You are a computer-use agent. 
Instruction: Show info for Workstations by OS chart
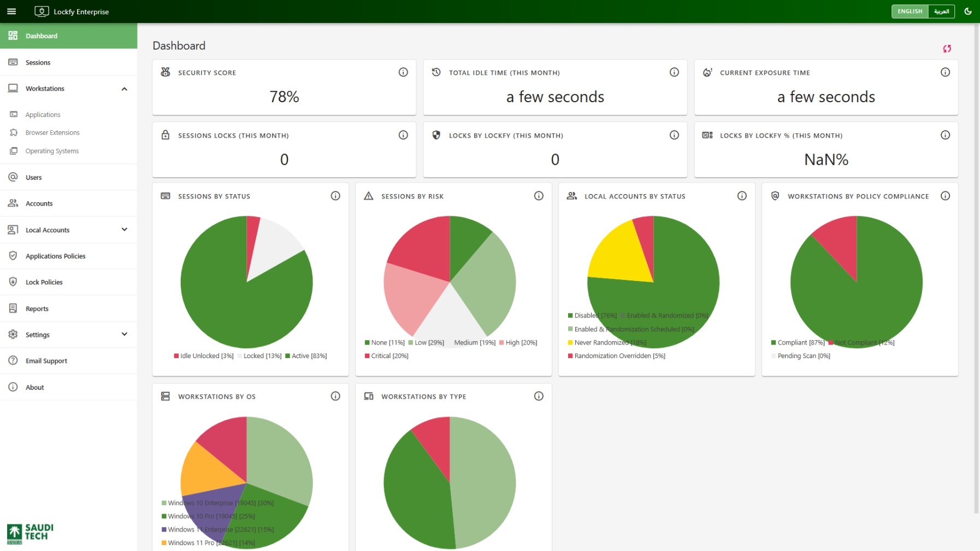click(335, 396)
